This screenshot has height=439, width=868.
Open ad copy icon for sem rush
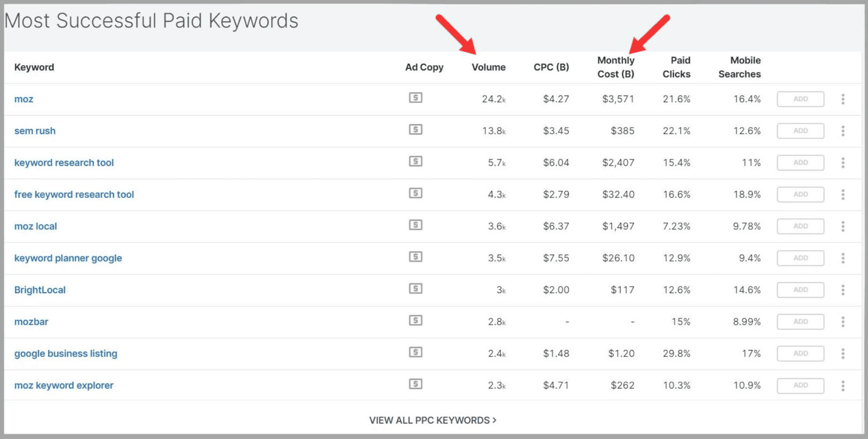(416, 130)
